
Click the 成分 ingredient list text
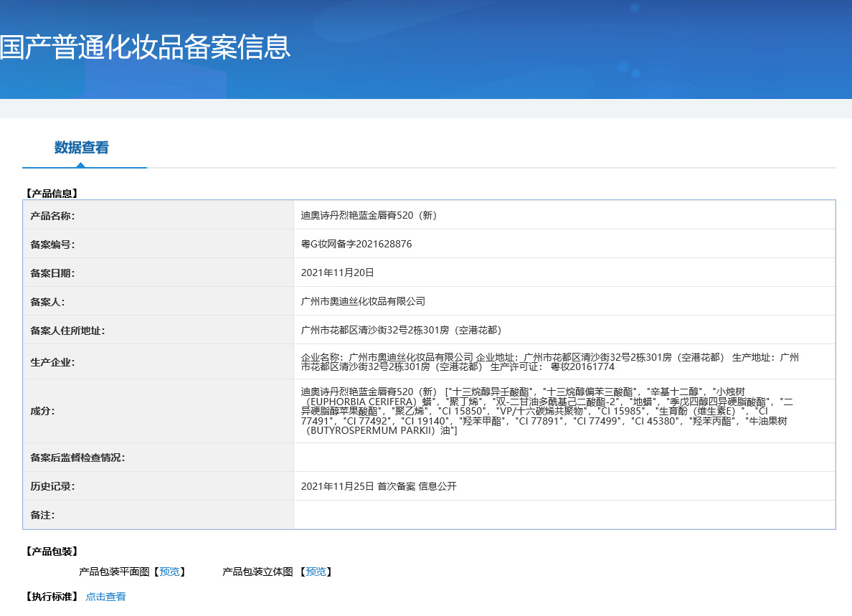click(547, 411)
